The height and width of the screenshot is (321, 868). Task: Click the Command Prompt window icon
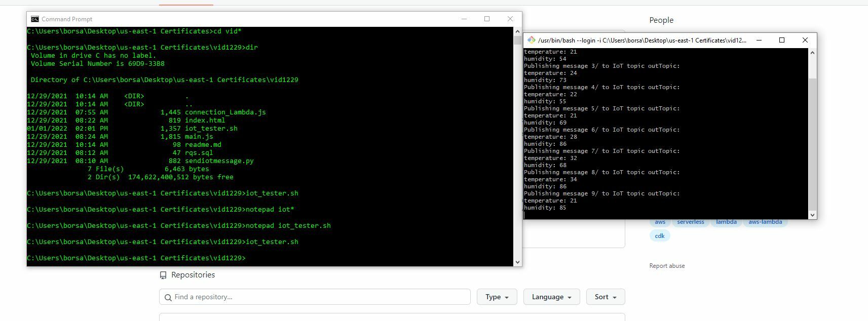[34, 19]
